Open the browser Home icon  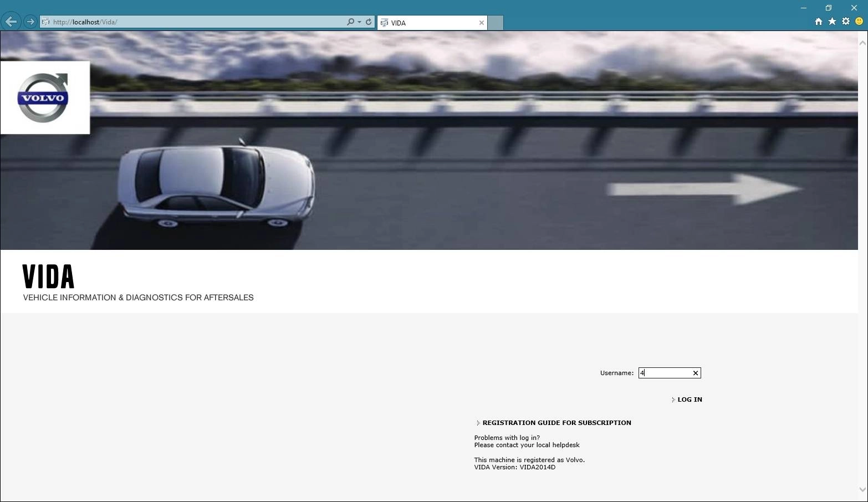(x=819, y=22)
